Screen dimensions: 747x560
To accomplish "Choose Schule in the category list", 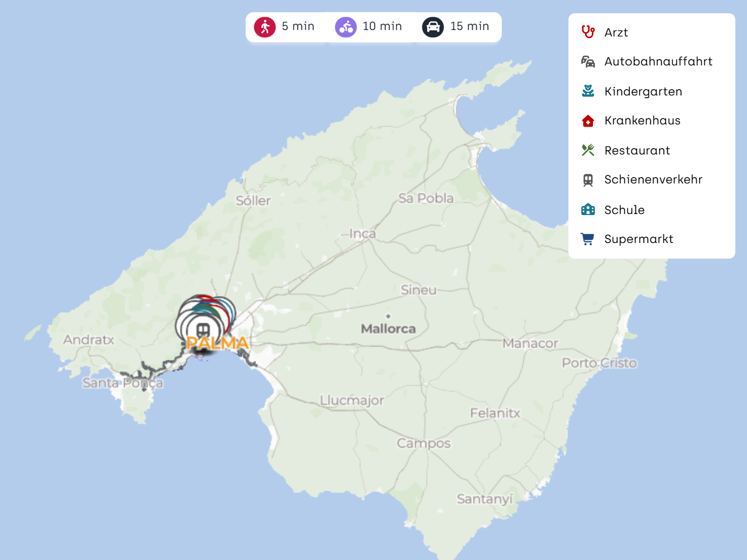I will coord(624,210).
